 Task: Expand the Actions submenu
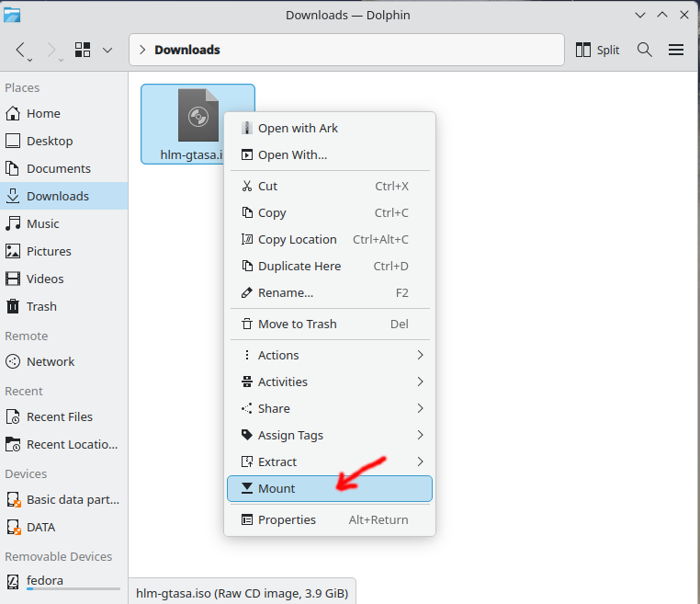pos(330,355)
